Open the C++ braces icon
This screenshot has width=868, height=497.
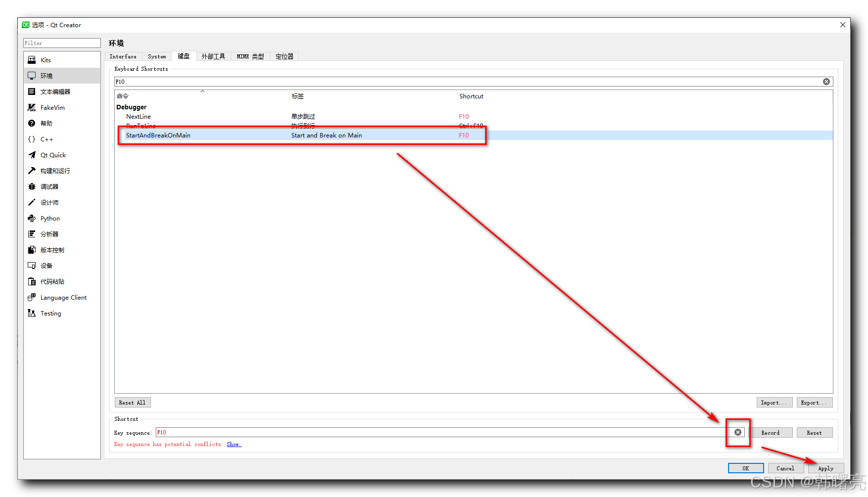32,139
